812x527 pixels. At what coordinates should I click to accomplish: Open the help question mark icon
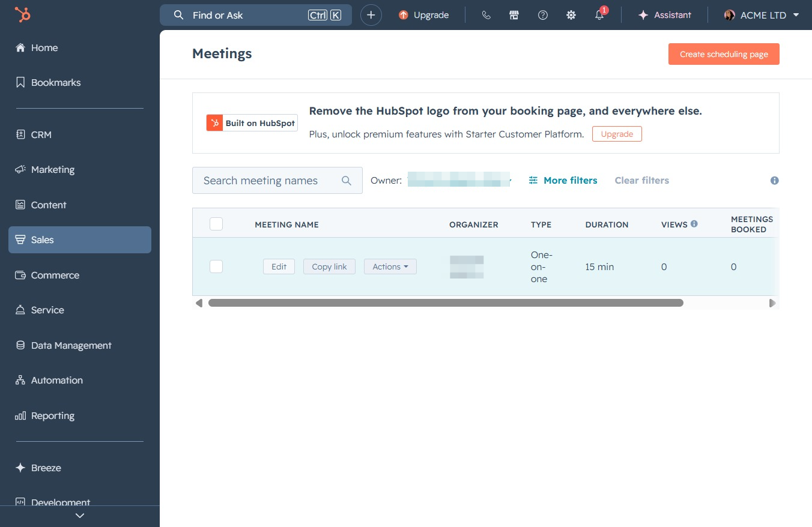coord(543,15)
